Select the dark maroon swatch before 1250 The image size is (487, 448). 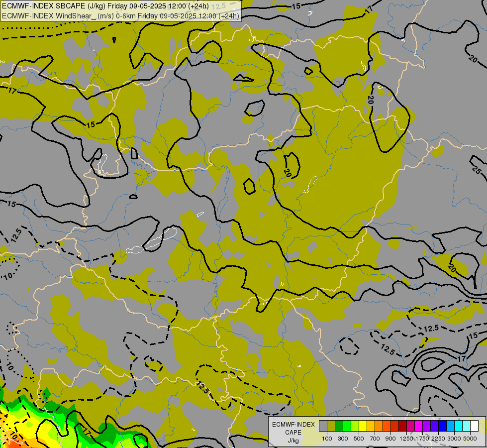pyautogui.click(x=403, y=426)
